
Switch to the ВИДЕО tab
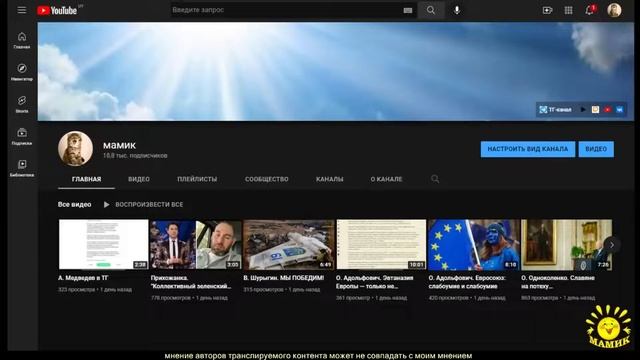pyautogui.click(x=139, y=179)
